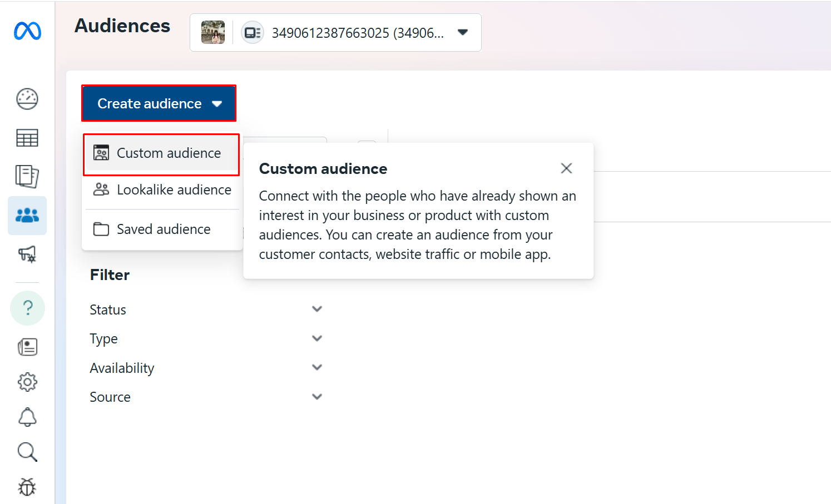Open the Account overview gauge icon
The height and width of the screenshot is (504, 831).
coord(27,99)
